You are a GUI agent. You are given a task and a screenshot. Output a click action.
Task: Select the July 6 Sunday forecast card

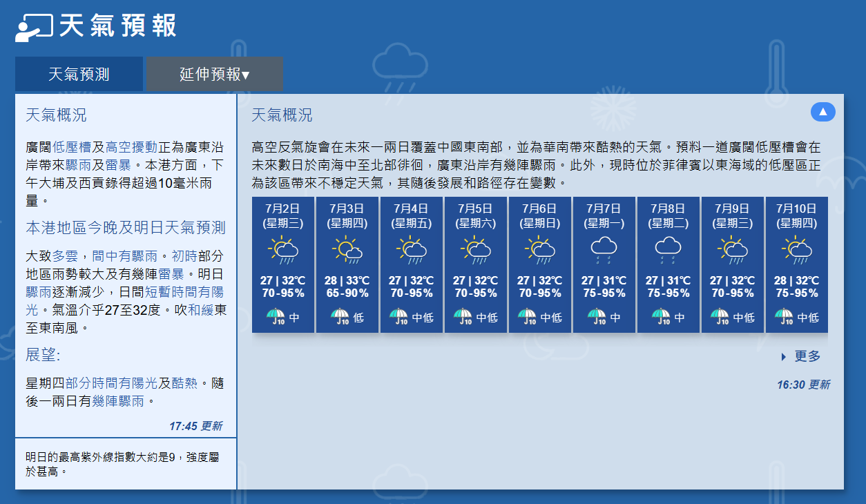pos(540,264)
